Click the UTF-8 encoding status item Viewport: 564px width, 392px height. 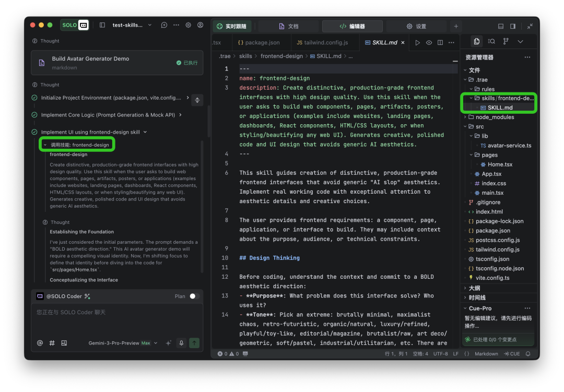pyautogui.click(x=441, y=354)
